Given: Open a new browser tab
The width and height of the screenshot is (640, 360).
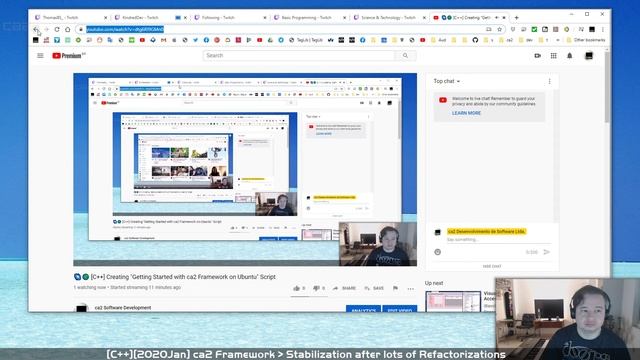Looking at the screenshot, I should tap(516, 18).
